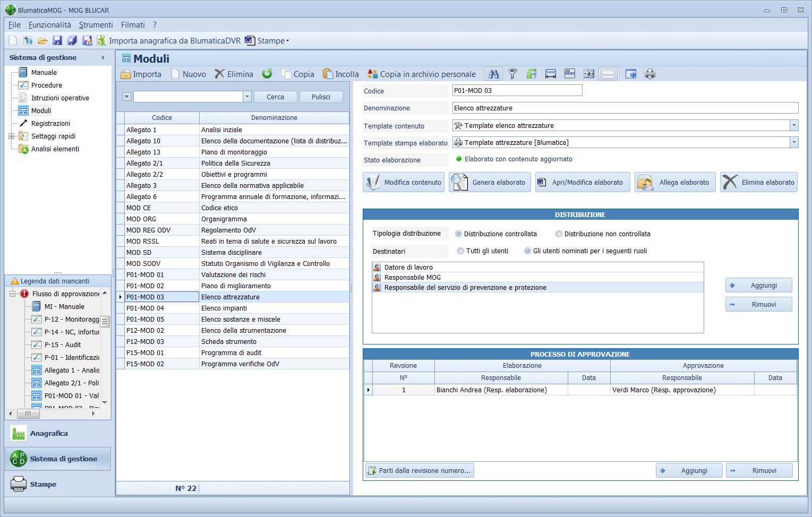The height and width of the screenshot is (517, 812).
Task: Open the Funzionalità menu
Action: pos(49,25)
